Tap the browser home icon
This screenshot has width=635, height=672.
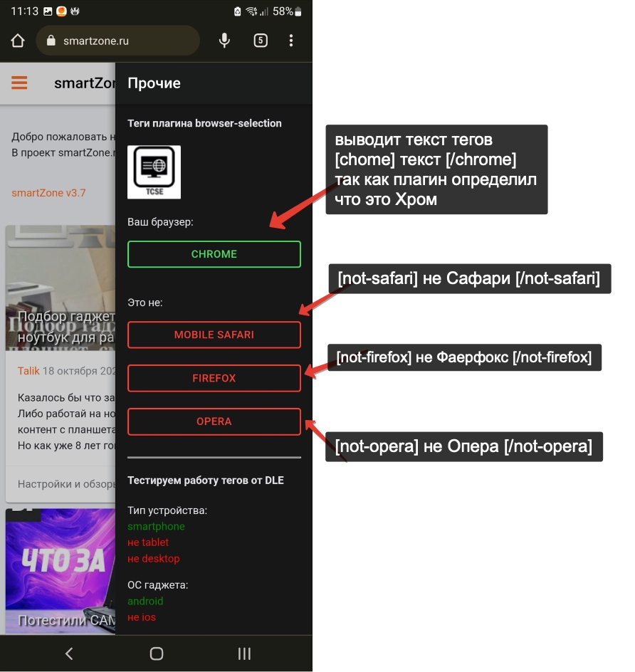click(x=18, y=41)
